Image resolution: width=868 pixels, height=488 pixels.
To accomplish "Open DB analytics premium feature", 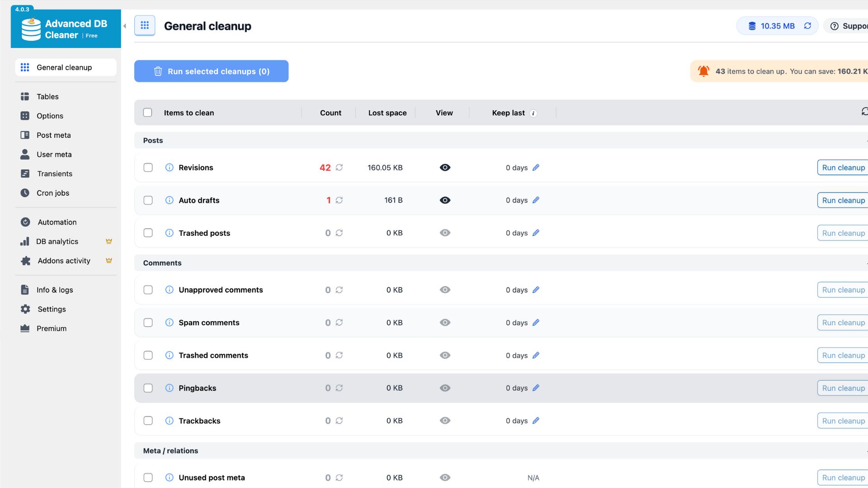I will [57, 241].
